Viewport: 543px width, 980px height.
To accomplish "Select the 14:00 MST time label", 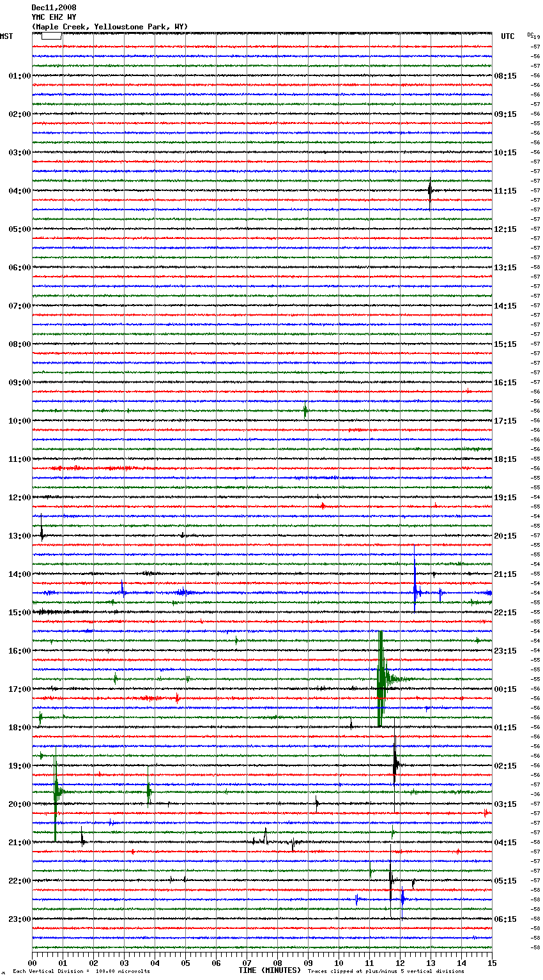I will click(20, 574).
